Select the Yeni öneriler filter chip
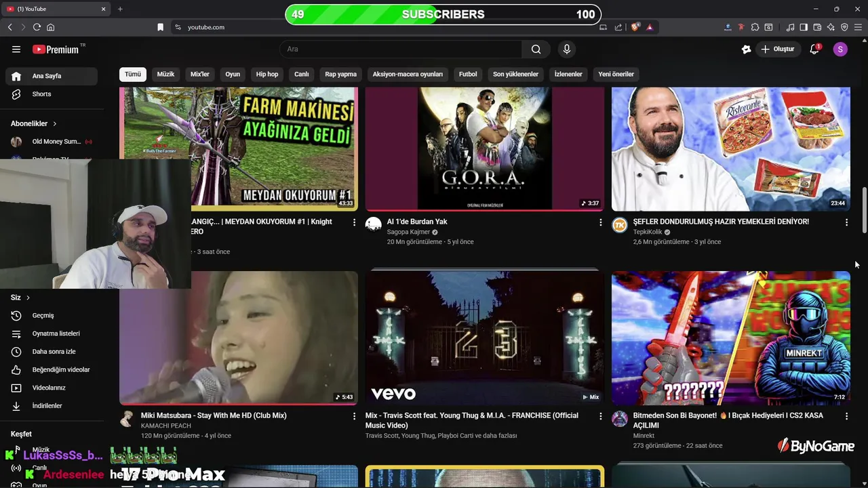868x488 pixels. pyautogui.click(x=616, y=74)
